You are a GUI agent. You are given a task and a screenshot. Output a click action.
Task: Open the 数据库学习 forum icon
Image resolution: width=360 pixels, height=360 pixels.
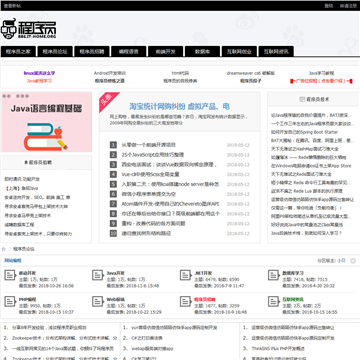274,275
